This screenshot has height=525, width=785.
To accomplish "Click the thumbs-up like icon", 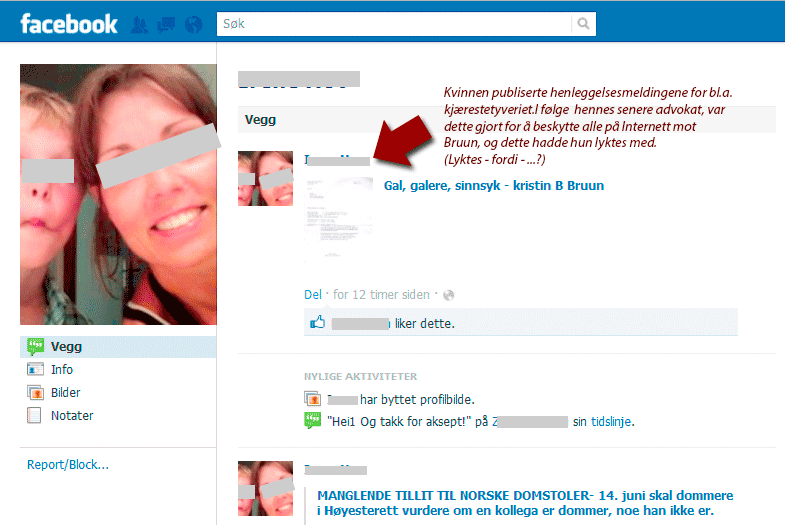I will coord(317,322).
